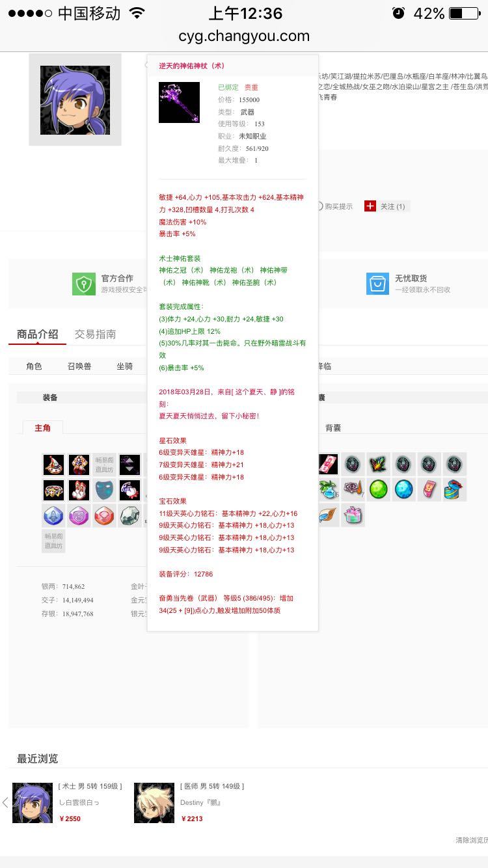Select the witch hat equipment icon
The image size is (488, 868).
click(x=53, y=465)
